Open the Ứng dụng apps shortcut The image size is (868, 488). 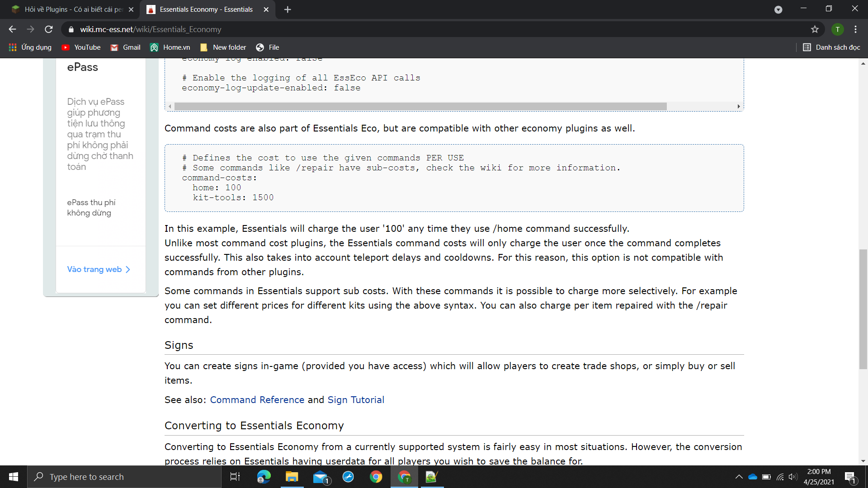click(30, 47)
